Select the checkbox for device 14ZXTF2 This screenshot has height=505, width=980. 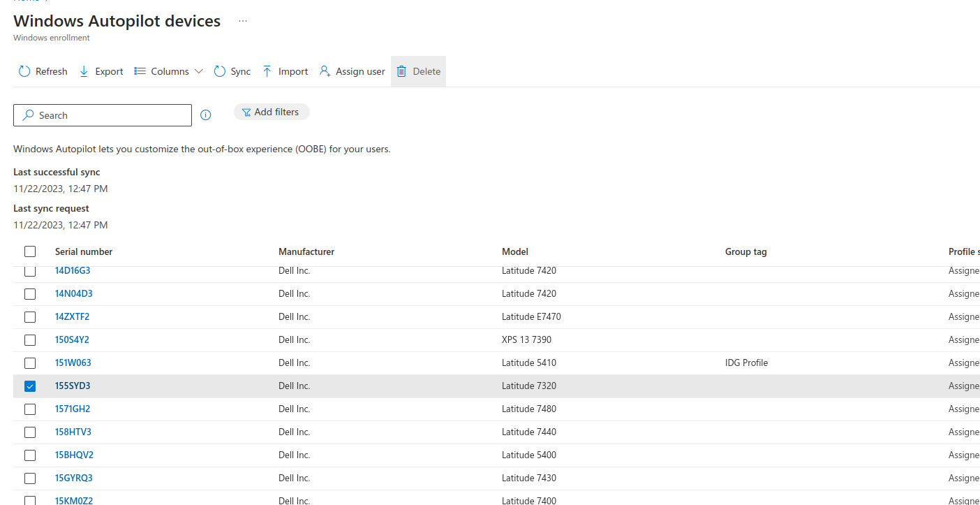tap(30, 317)
